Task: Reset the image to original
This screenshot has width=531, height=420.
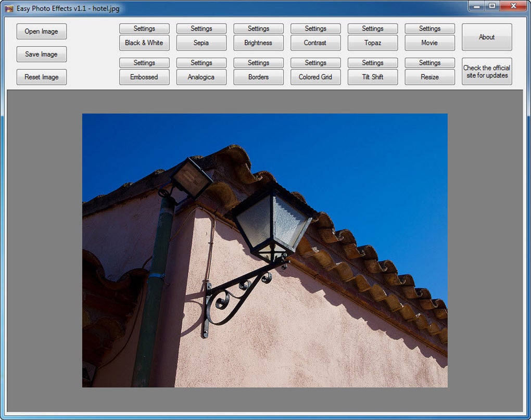Action: coord(41,77)
